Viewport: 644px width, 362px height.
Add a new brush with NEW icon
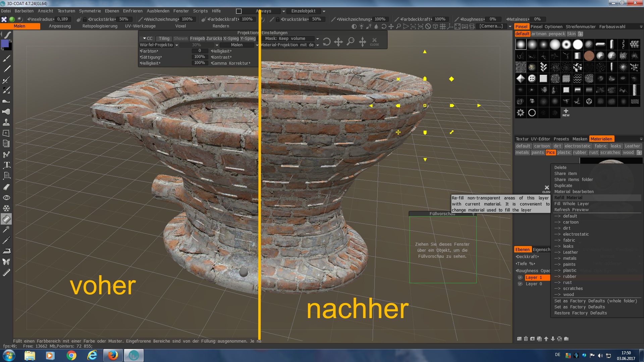pos(566,112)
